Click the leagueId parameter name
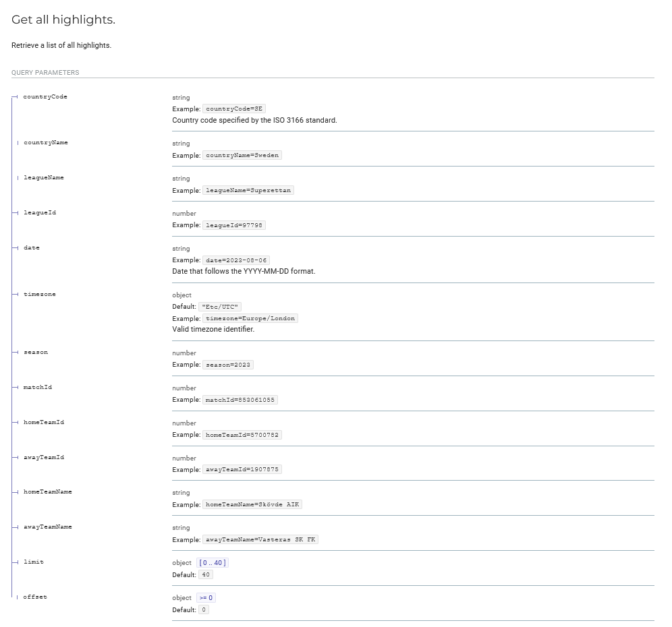 coord(40,213)
